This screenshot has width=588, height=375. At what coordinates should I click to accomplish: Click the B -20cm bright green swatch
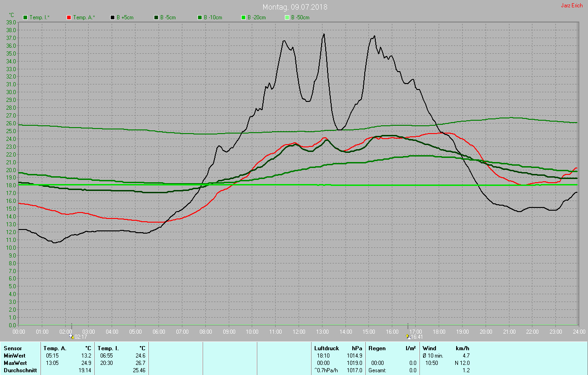pyautogui.click(x=243, y=17)
